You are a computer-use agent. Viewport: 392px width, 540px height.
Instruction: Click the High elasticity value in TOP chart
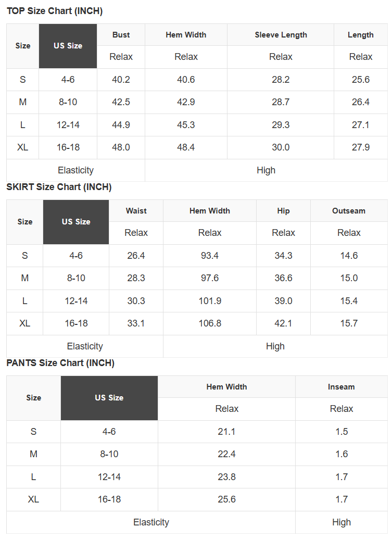(266, 170)
